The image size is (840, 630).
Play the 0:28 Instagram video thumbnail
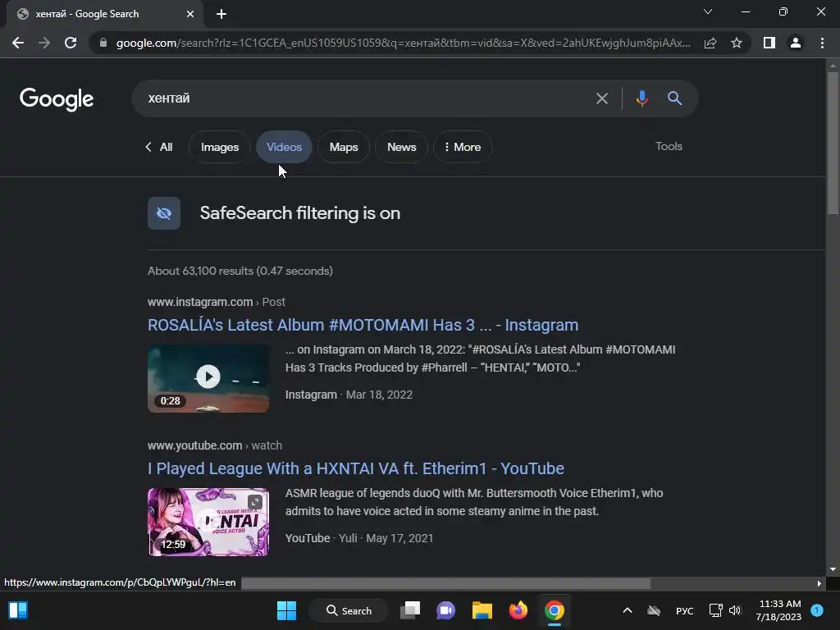point(208,378)
